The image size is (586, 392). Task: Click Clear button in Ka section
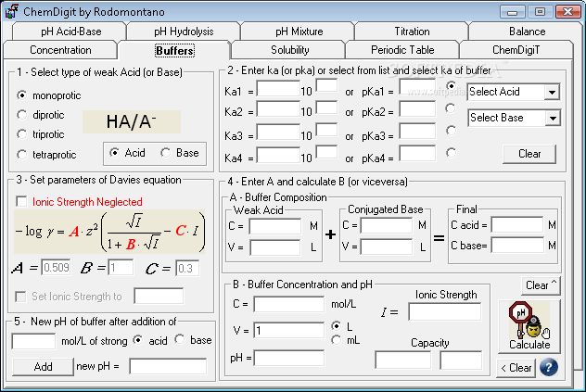[x=529, y=154]
